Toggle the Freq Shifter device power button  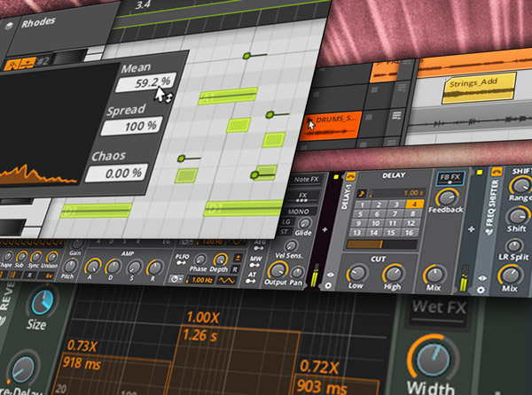(497, 172)
